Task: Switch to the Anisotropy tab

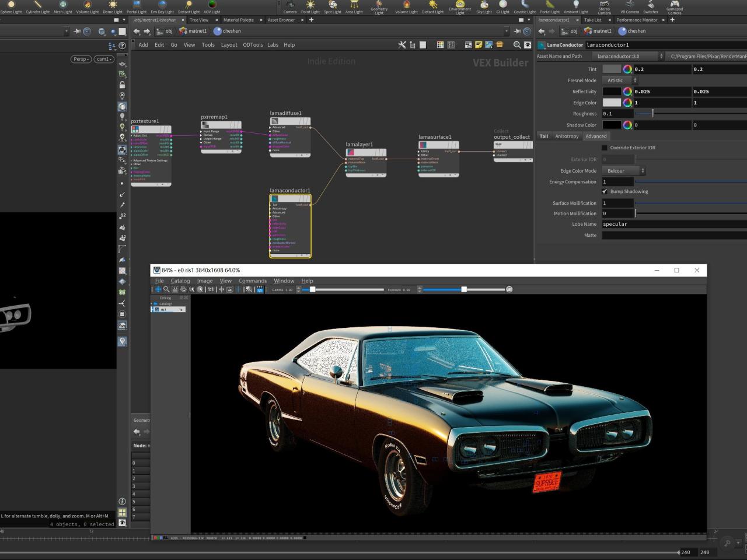Action: click(x=567, y=136)
